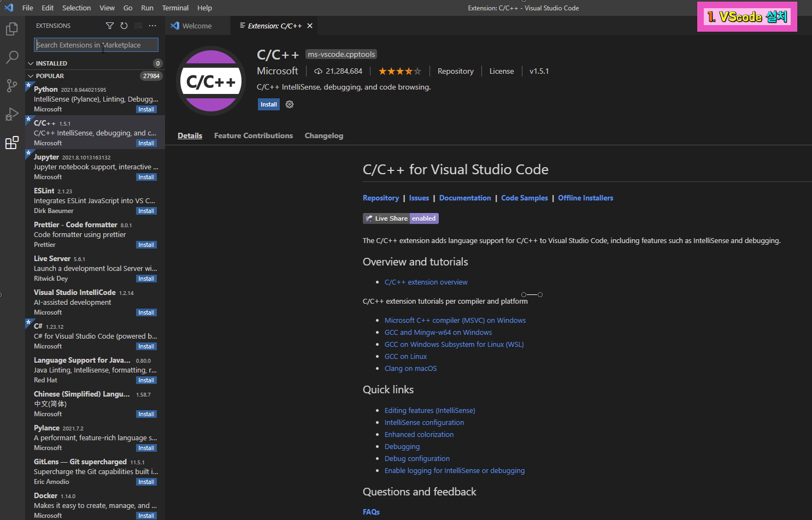The width and height of the screenshot is (812, 520).
Task: Click in the Search Extensions in Marketplace field
Action: point(96,45)
